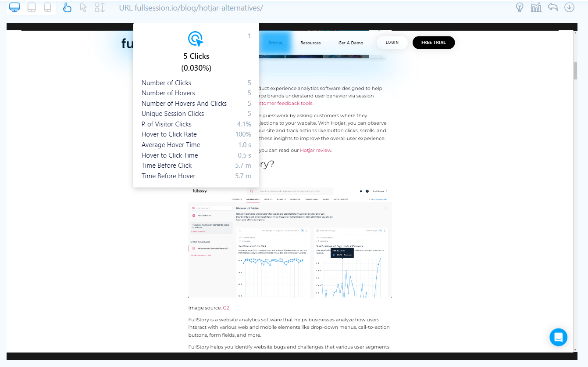Image resolution: width=588 pixels, height=367 pixels.
Task: Click the '5 Clicks' heading in popup
Action: tap(196, 56)
